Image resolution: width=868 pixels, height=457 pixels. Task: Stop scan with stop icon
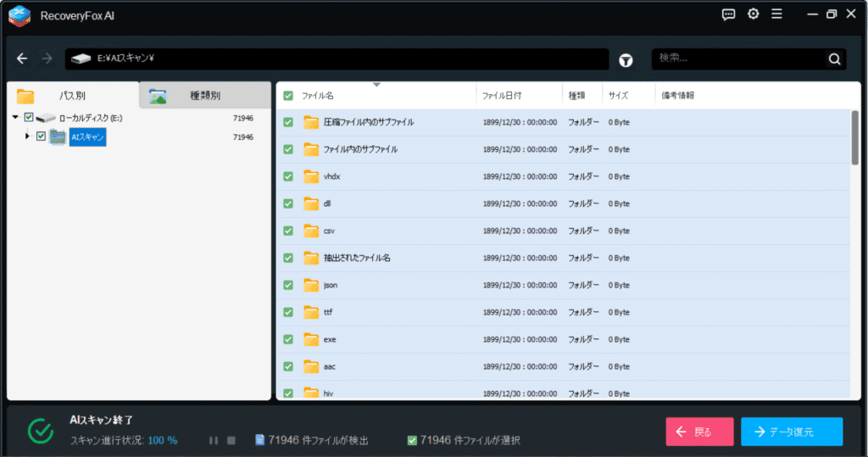pos(231,440)
